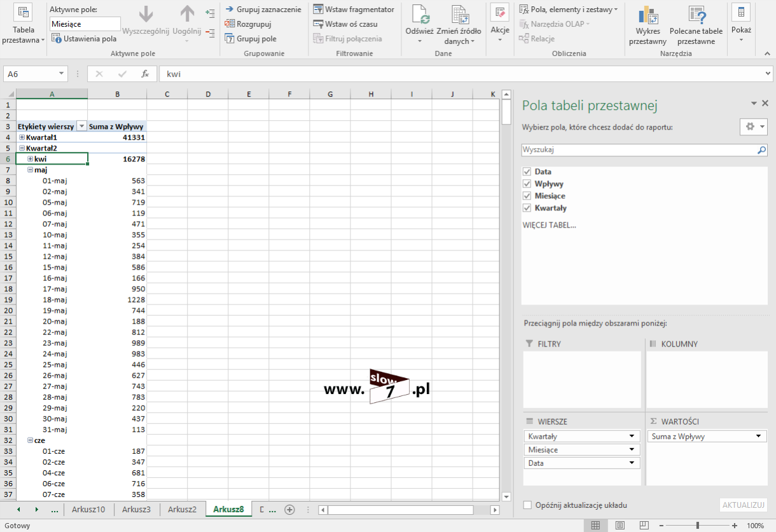Open Data row field dropdown
The image size is (776, 532).
(632, 463)
